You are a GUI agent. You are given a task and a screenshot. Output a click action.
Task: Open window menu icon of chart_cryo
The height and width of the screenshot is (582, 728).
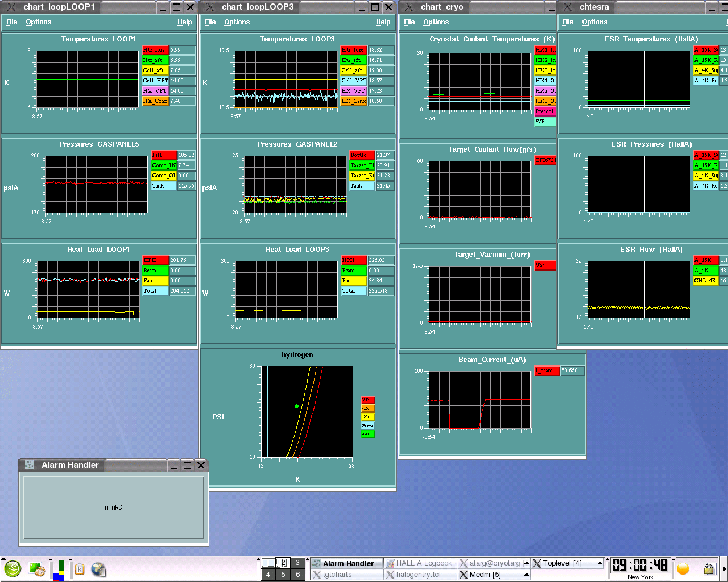click(x=408, y=7)
